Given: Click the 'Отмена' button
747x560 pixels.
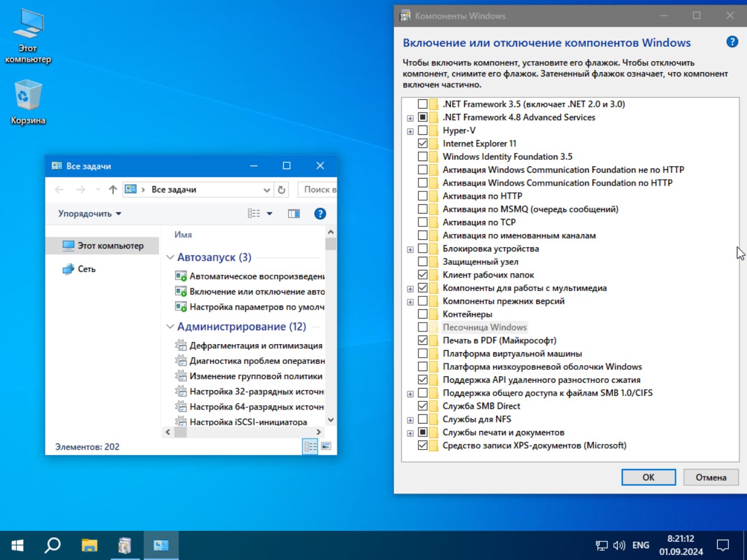Looking at the screenshot, I should pyautogui.click(x=710, y=477).
